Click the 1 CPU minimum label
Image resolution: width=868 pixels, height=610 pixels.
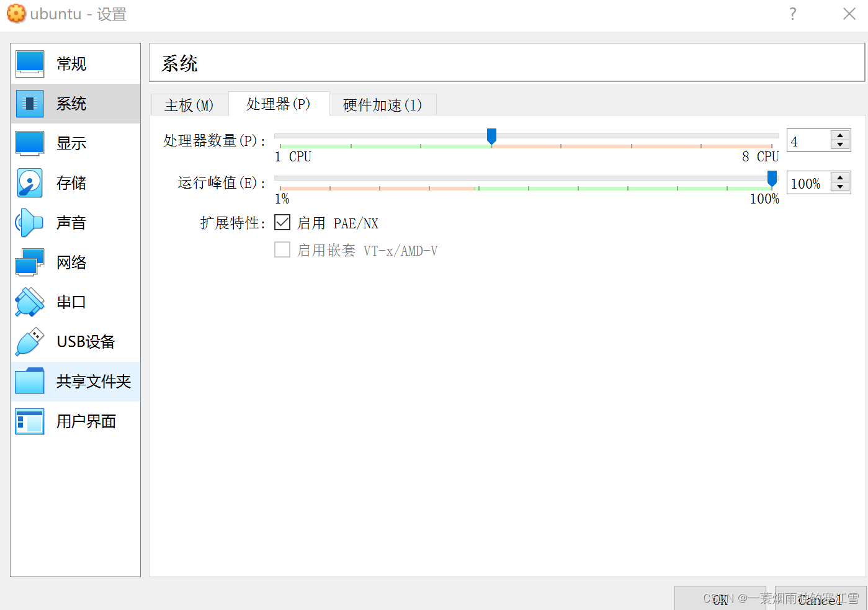pyautogui.click(x=293, y=156)
